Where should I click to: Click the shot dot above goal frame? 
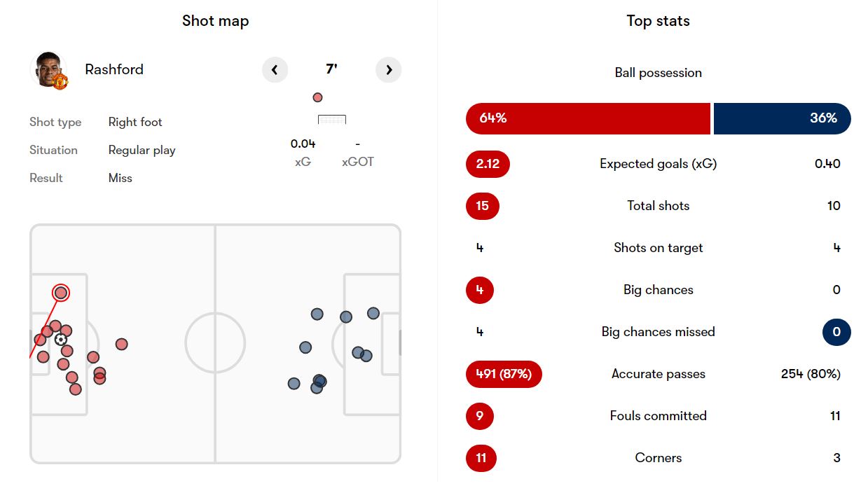[317, 97]
